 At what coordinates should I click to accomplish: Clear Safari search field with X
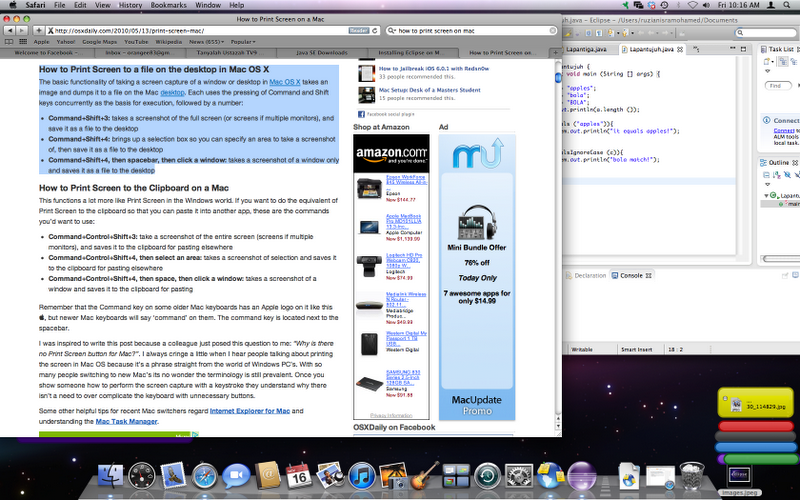point(553,31)
